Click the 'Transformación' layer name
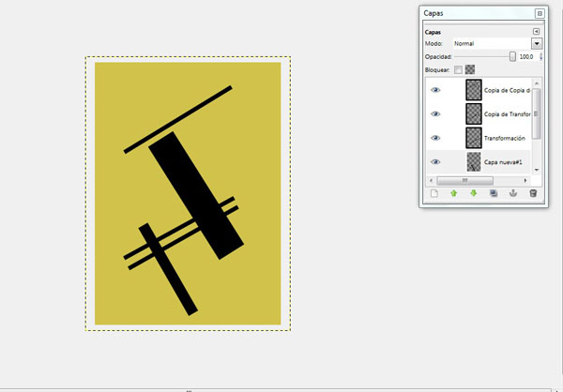This screenshot has width=563, height=392. (505, 138)
